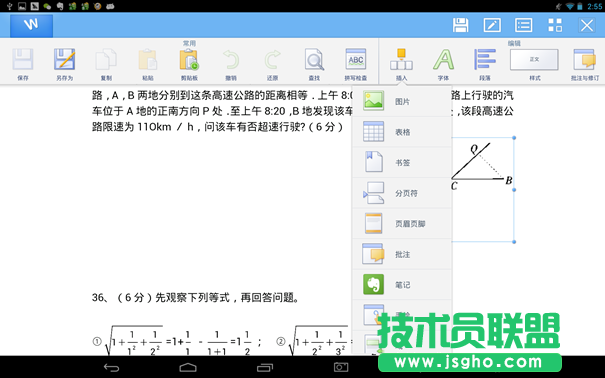This screenshot has height=378, width=605.
Task: Tap the battery icon in status bar
Action: 580,6
